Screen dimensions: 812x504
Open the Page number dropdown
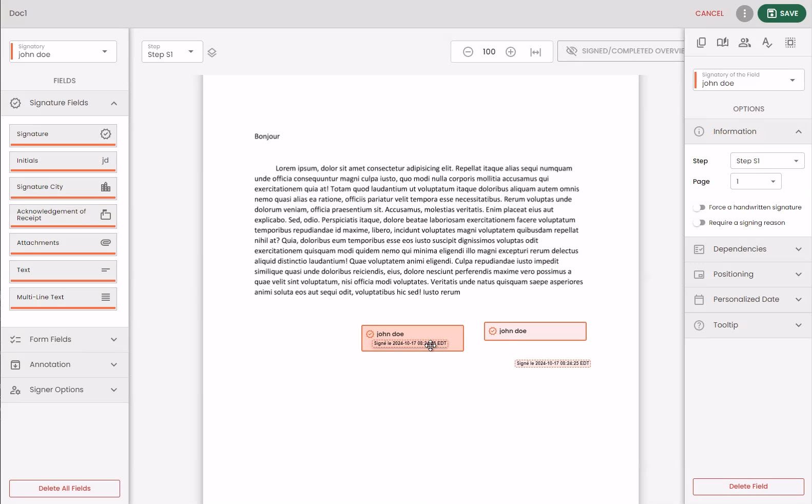pyautogui.click(x=756, y=181)
